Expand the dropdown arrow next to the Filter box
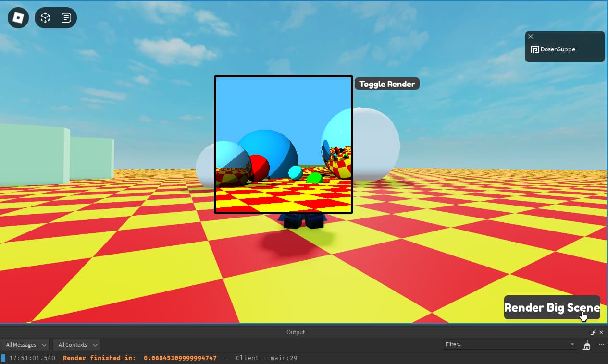Viewport: 608px width, 364px height. coord(572,344)
